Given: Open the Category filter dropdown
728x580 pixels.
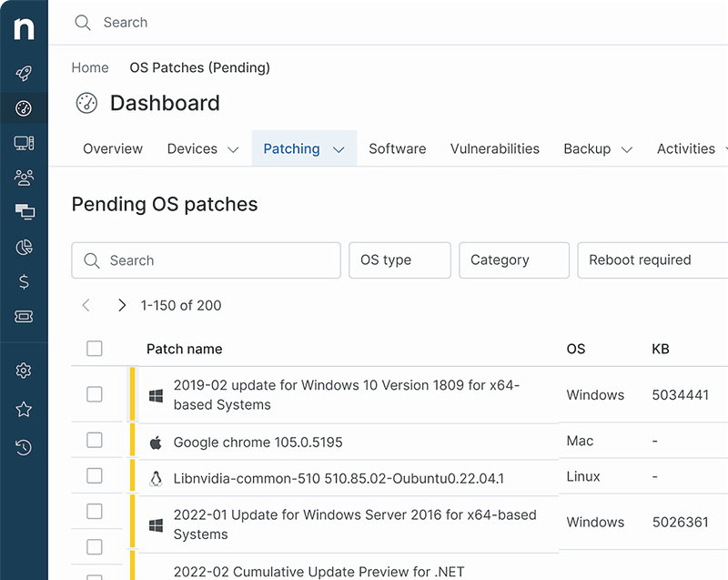Looking at the screenshot, I should tap(513, 260).
